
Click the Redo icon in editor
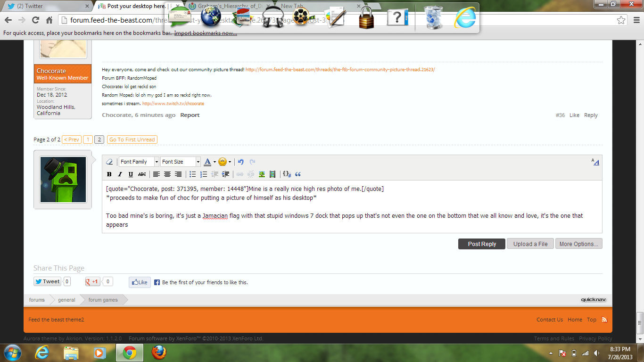click(x=252, y=162)
